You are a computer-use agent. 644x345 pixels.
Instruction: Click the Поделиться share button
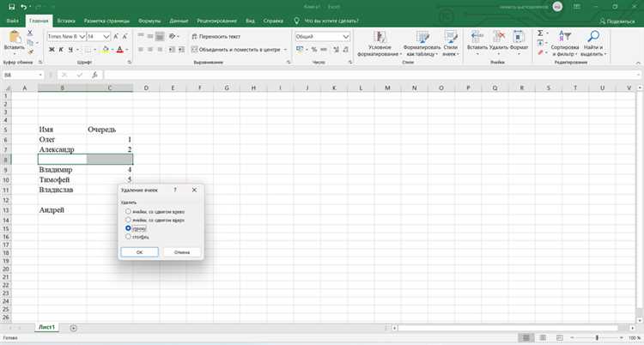pyautogui.click(x=617, y=21)
